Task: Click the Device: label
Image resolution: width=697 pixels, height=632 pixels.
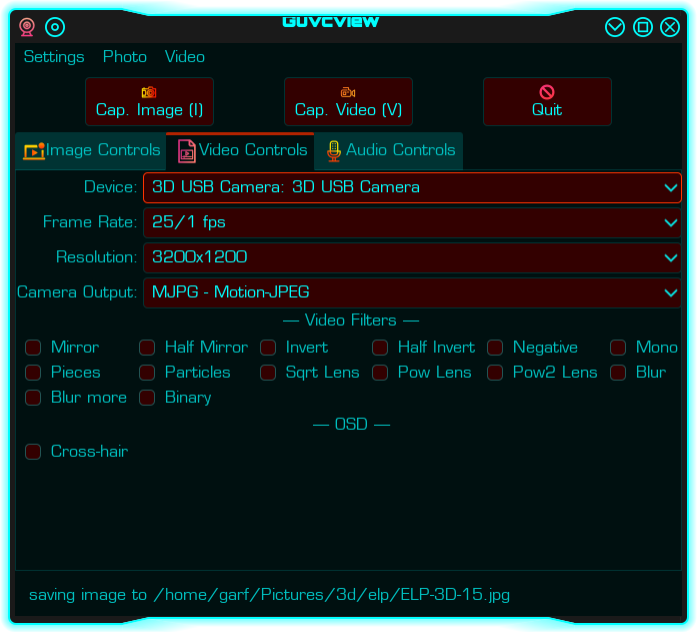Action: click(111, 187)
